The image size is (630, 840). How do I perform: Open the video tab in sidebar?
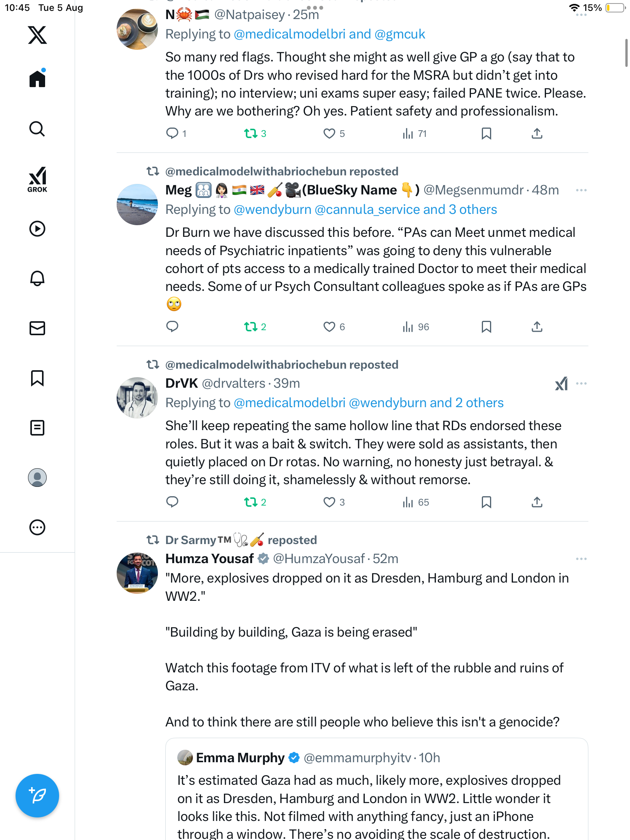coord(37,229)
